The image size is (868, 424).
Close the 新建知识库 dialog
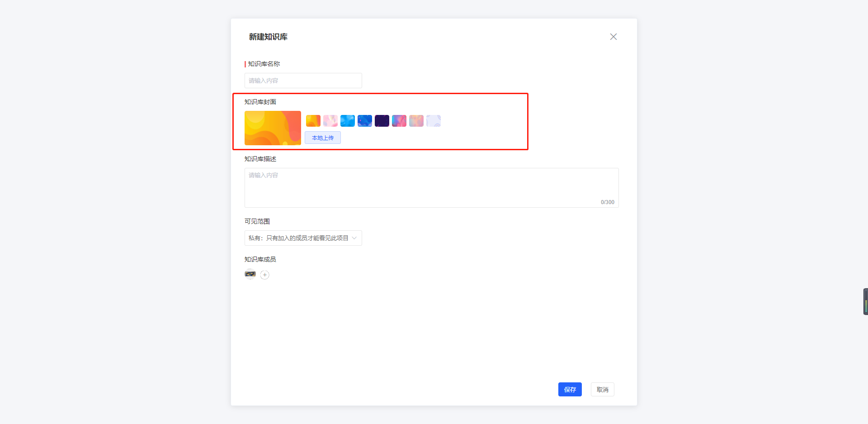pyautogui.click(x=613, y=37)
